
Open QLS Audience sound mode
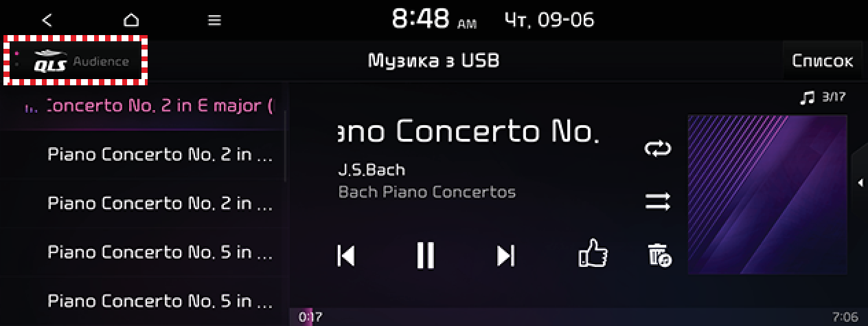[76, 61]
